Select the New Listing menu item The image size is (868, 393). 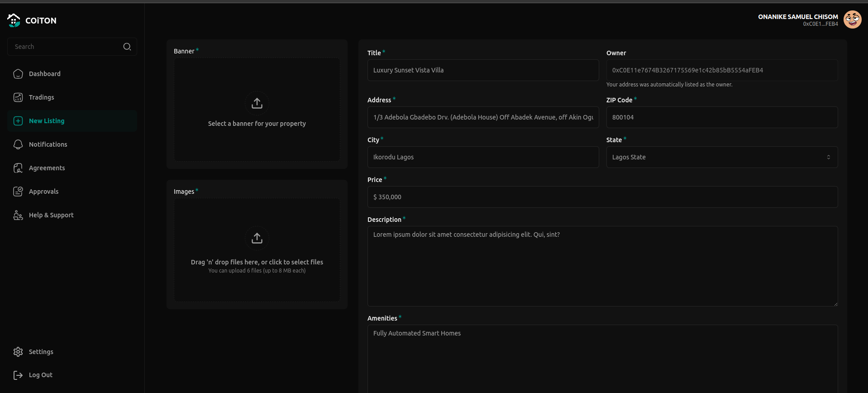click(x=47, y=121)
